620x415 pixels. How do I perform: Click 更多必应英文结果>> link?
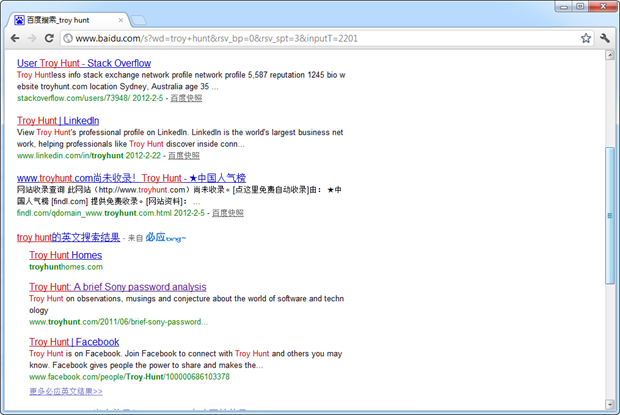[66, 391]
